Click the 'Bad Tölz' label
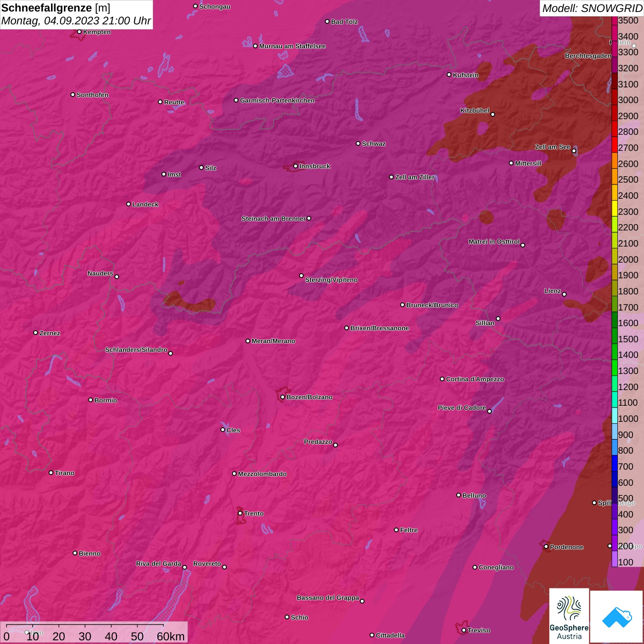This screenshot has width=644, height=644. [345, 22]
